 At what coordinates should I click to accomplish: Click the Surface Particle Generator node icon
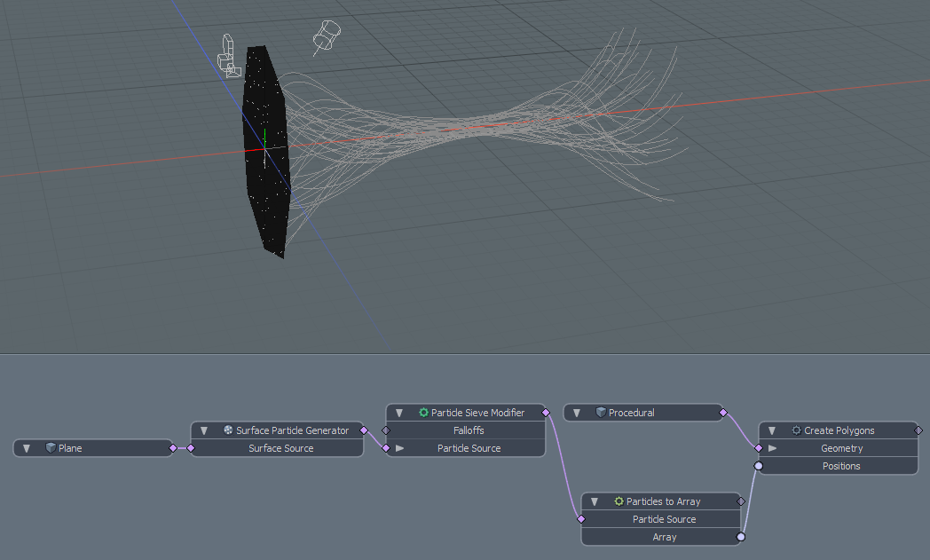(228, 430)
